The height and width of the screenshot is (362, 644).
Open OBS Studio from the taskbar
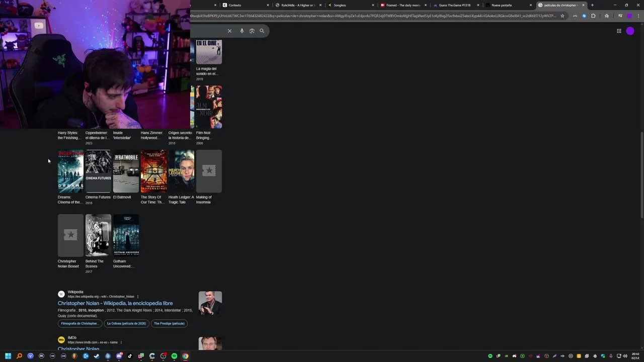tap(163, 356)
